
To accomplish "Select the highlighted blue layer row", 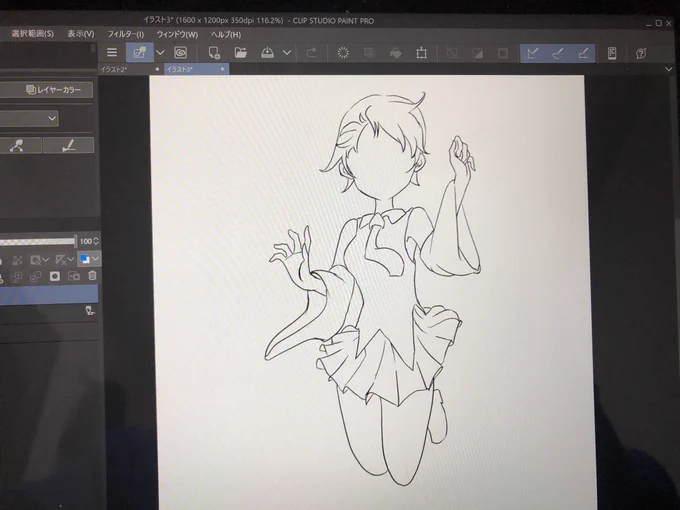I will [x=49, y=294].
